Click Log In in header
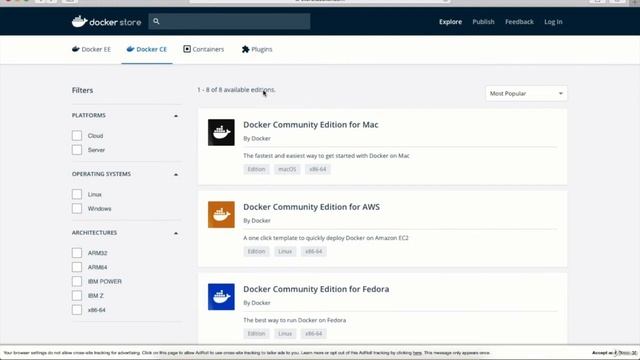640x360 pixels. click(x=553, y=22)
